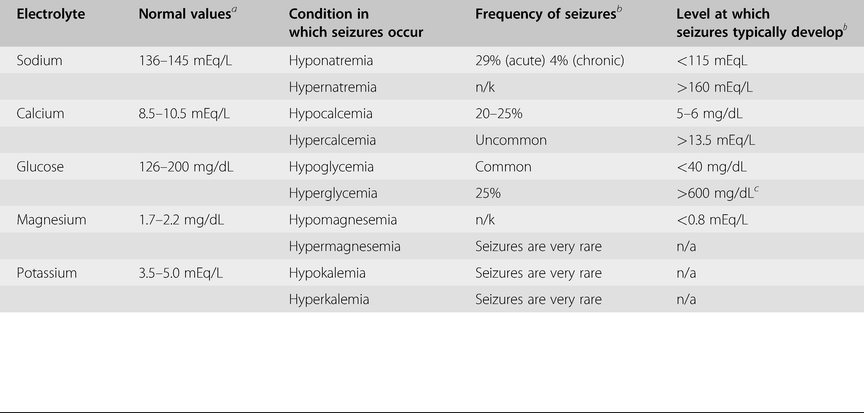Select the Uncommon frequency cell
Screen dimensions: 864x413
click(508, 140)
